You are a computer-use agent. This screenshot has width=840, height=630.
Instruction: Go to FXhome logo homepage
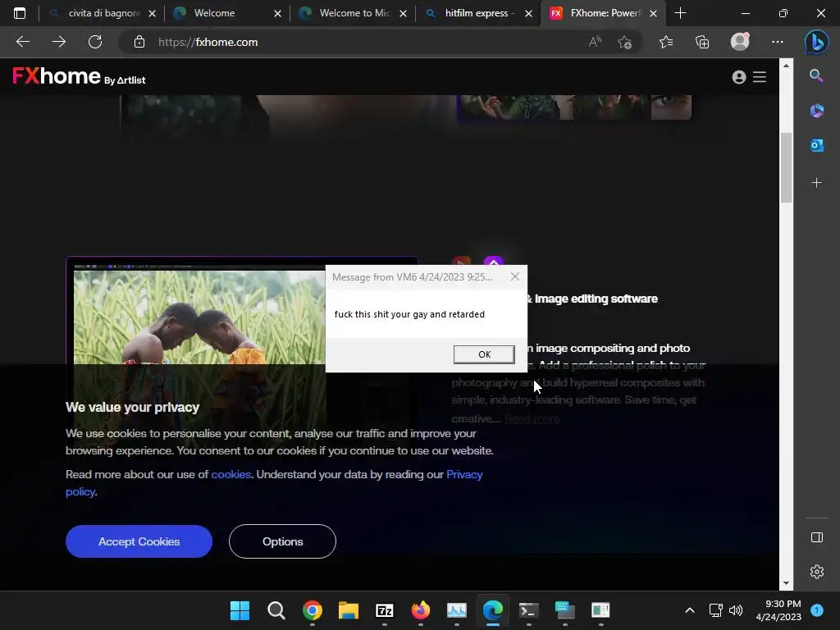pos(79,76)
